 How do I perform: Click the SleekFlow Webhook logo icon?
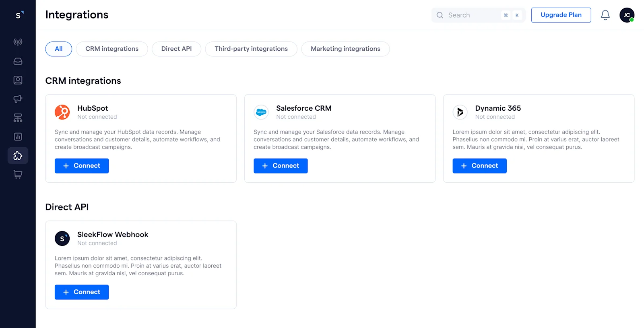pyautogui.click(x=62, y=239)
